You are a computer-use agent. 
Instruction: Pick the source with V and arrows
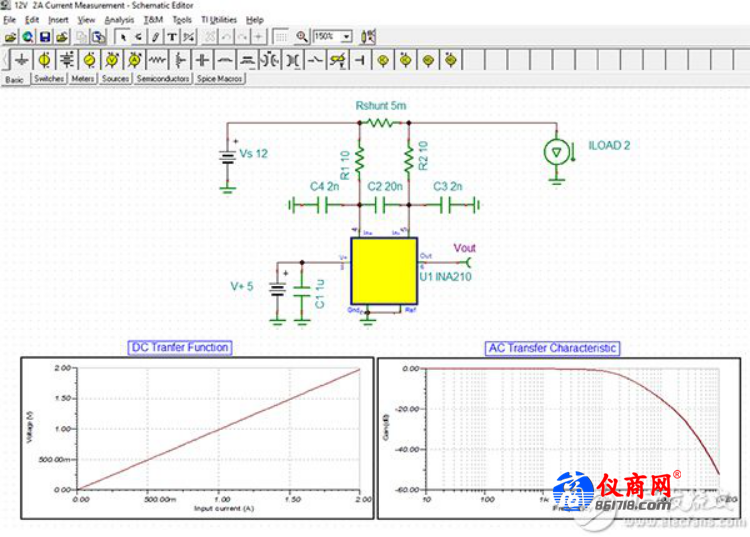[112, 60]
